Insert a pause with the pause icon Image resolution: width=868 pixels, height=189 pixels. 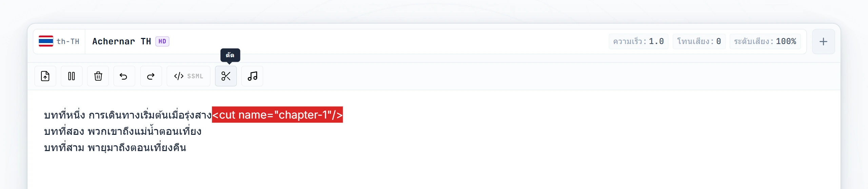(72, 76)
